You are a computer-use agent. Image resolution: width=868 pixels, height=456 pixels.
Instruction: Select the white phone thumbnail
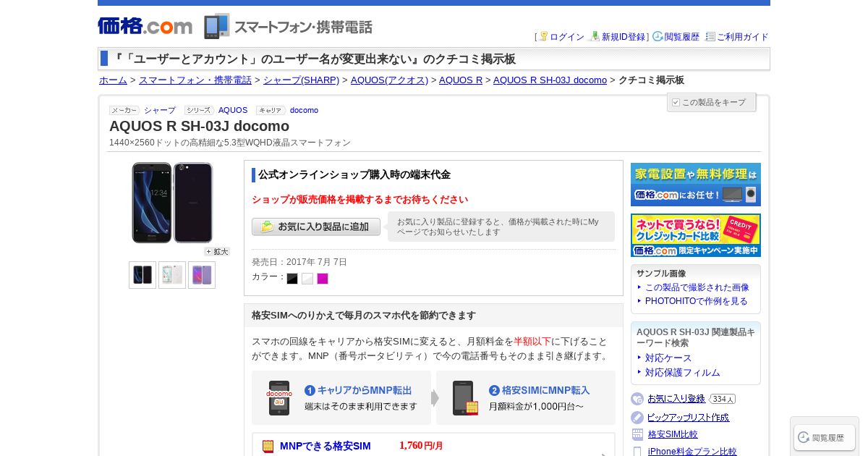172,275
